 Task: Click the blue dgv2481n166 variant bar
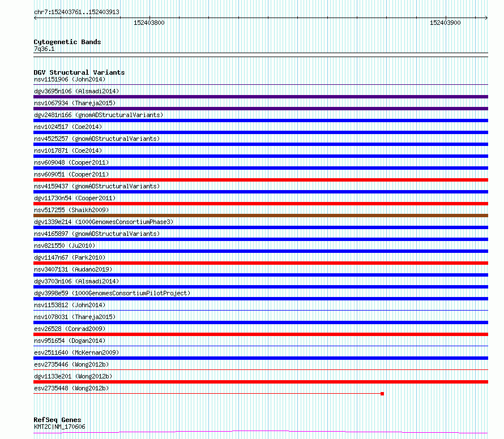[260, 120]
